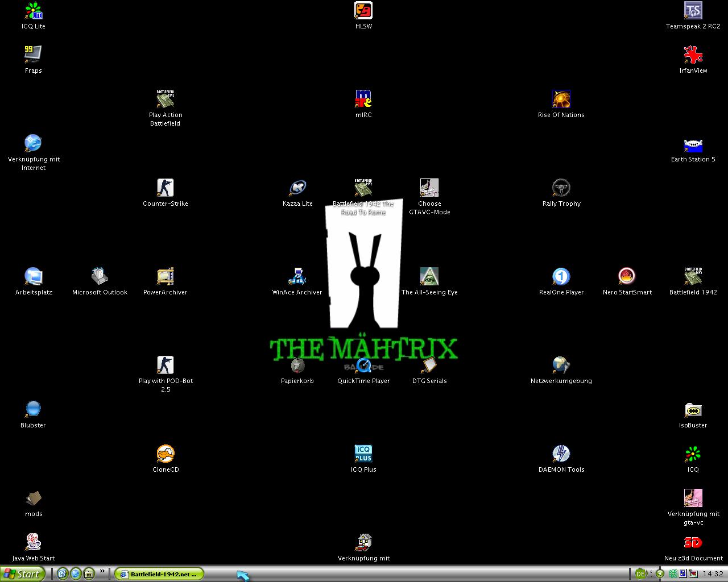Click the 14:32 taskbar clock

713,574
